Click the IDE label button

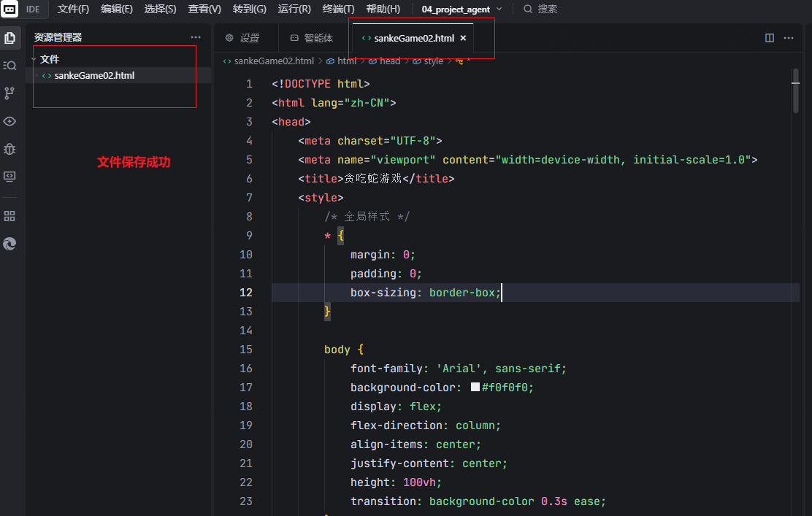click(x=33, y=9)
